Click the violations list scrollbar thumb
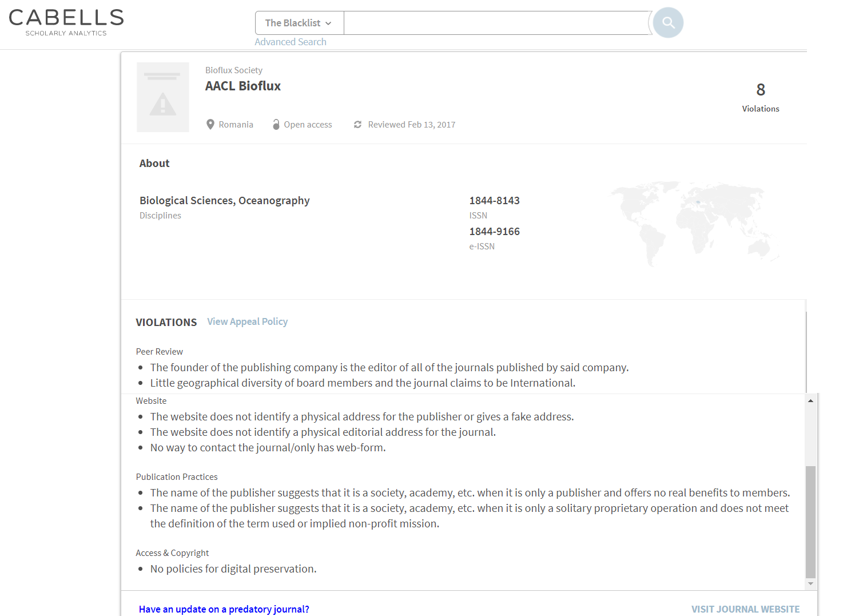Viewport: 863px width, 616px height. [810, 522]
